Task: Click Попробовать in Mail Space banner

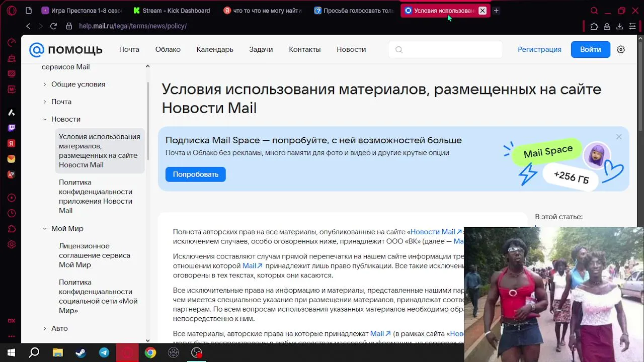Action: coord(196,174)
